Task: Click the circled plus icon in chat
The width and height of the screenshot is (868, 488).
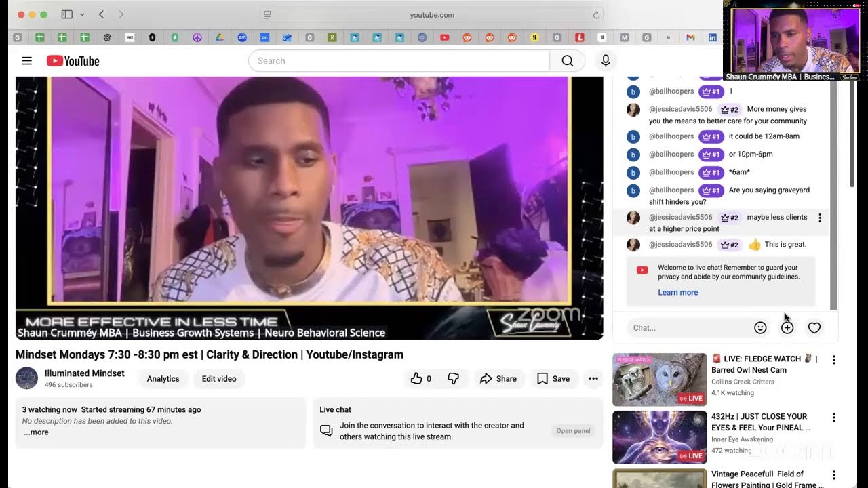Action: pos(787,328)
